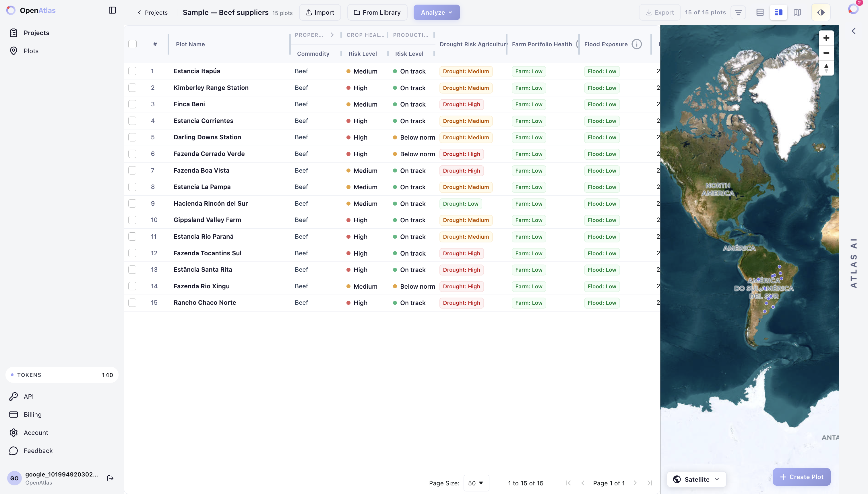Zoom in on the map
The width and height of the screenshot is (868, 494).
click(826, 38)
